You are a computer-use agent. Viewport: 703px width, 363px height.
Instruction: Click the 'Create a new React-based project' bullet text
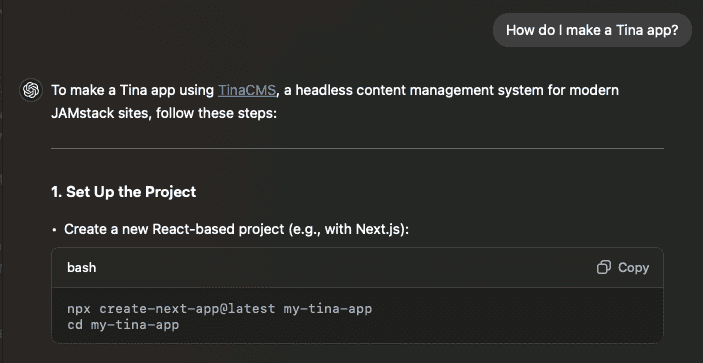click(237, 229)
